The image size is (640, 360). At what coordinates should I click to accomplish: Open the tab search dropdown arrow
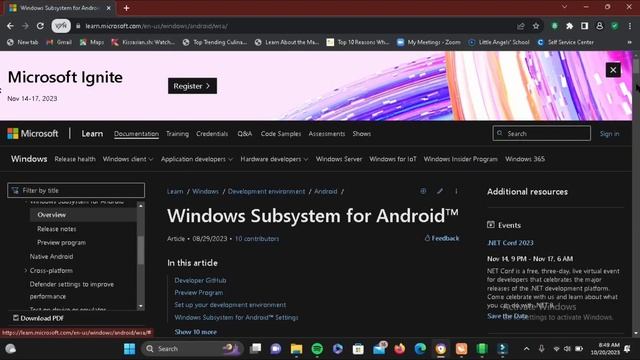[x=564, y=7]
